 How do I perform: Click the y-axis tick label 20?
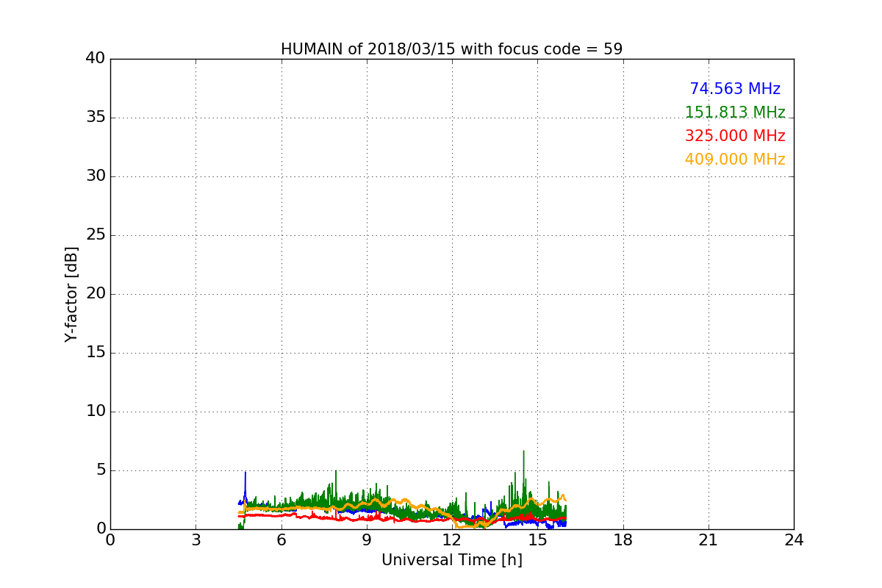[96, 294]
